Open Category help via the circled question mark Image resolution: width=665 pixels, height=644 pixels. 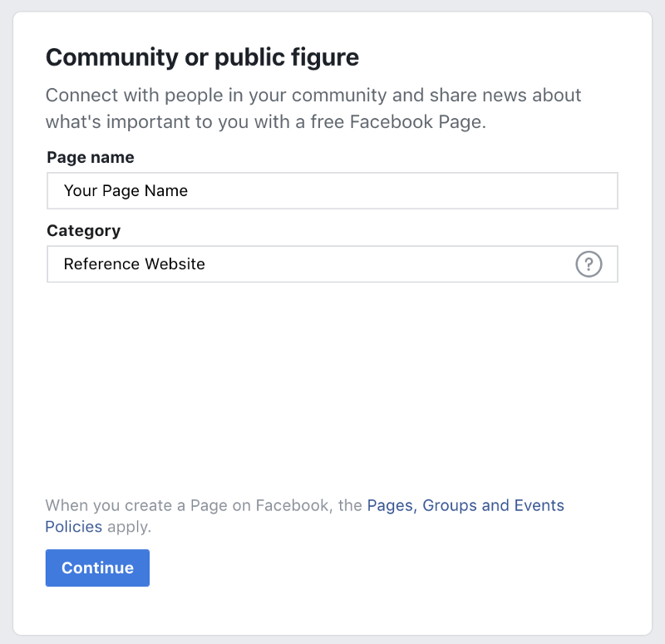click(589, 264)
